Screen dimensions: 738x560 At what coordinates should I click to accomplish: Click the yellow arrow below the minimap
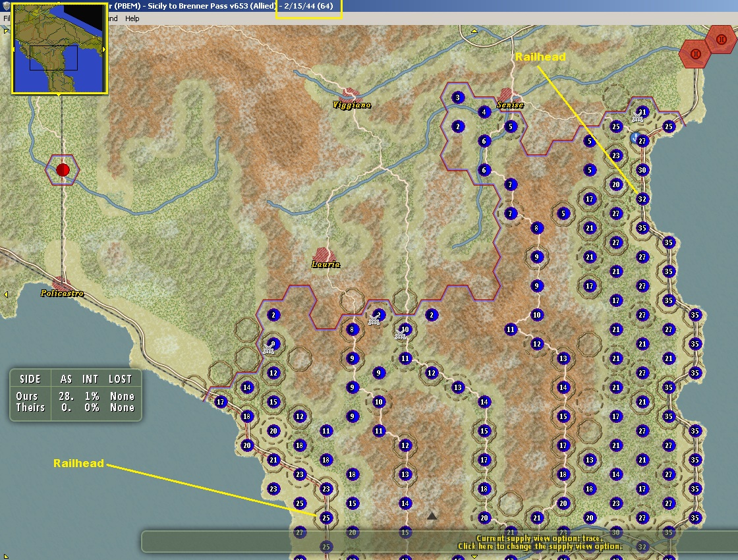coord(59,95)
